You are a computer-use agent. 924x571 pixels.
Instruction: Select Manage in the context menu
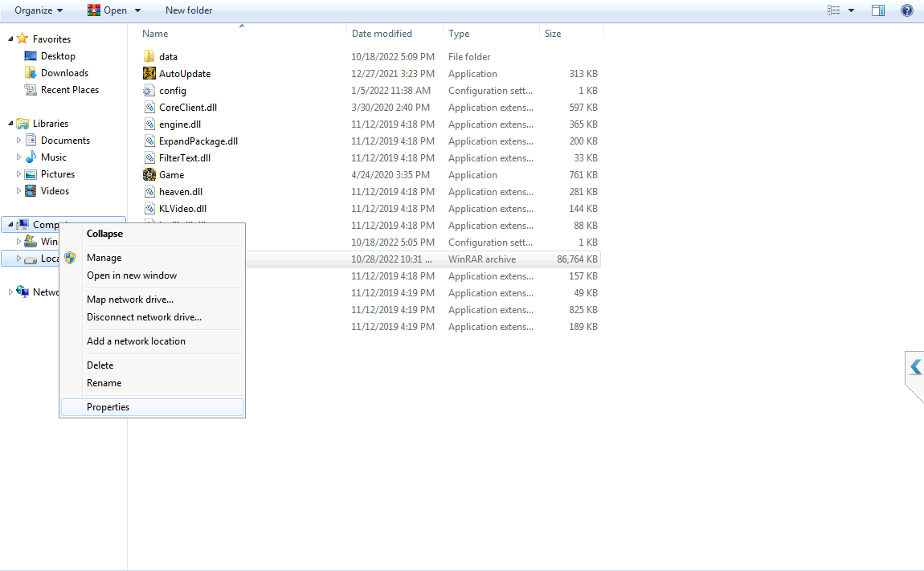(104, 258)
